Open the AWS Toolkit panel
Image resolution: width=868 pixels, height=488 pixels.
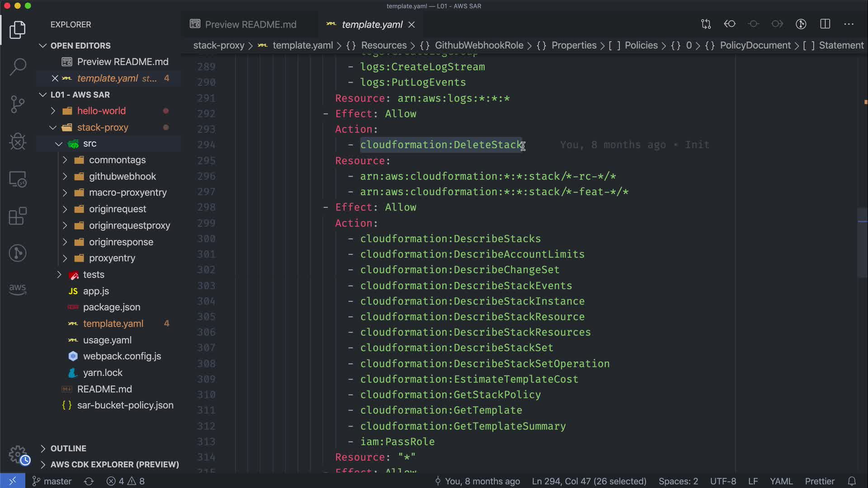[18, 289]
